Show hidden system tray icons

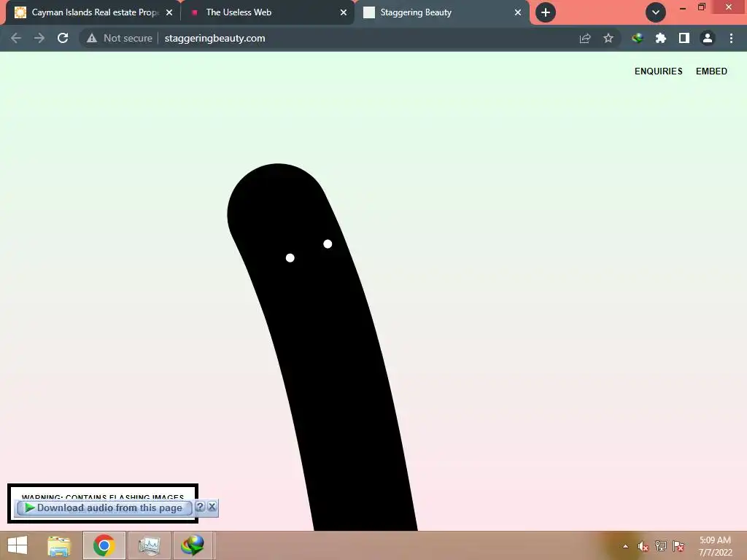click(x=625, y=546)
